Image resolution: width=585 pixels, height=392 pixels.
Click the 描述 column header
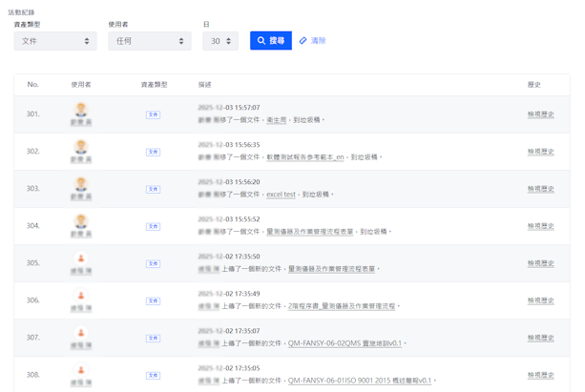(204, 85)
